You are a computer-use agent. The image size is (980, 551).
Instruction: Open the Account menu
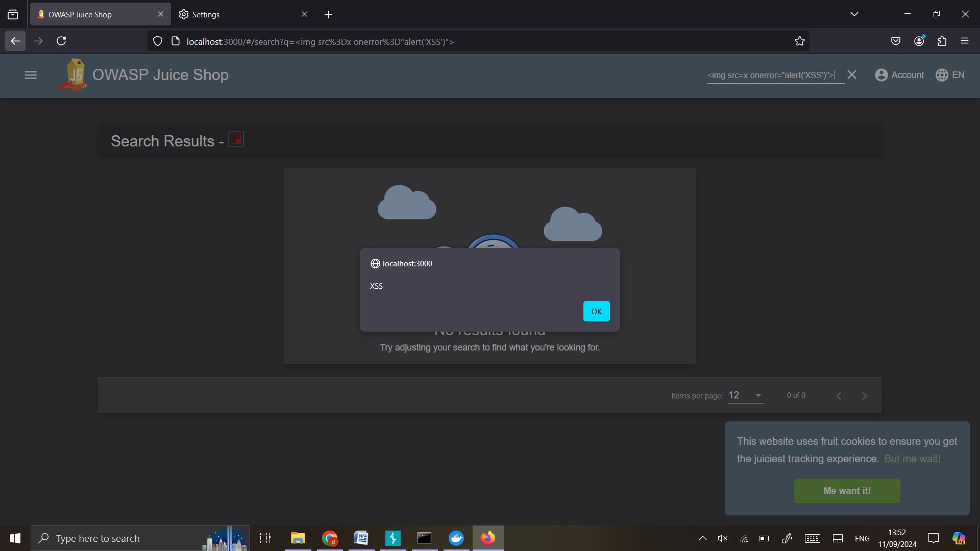pos(899,75)
